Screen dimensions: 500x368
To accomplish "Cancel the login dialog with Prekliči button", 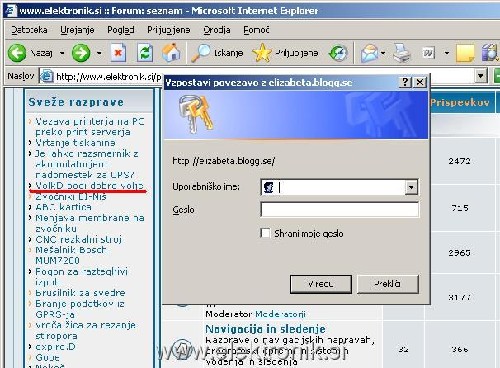I will click(x=388, y=284).
